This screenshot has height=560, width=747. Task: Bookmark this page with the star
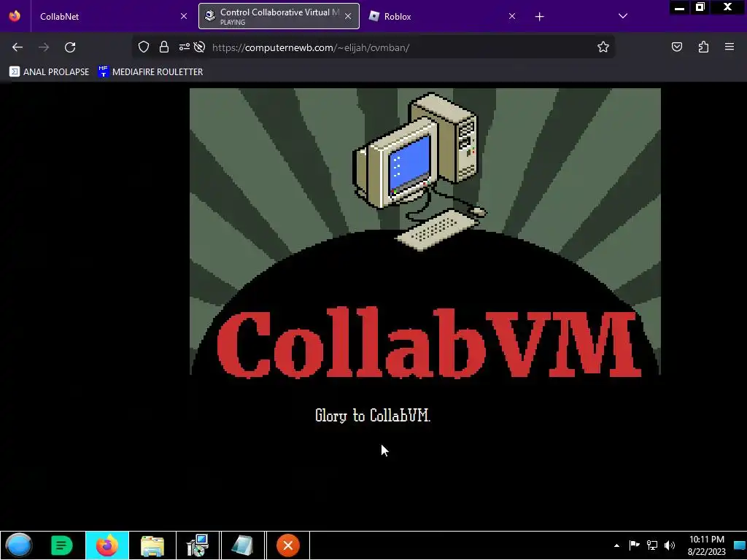click(603, 47)
